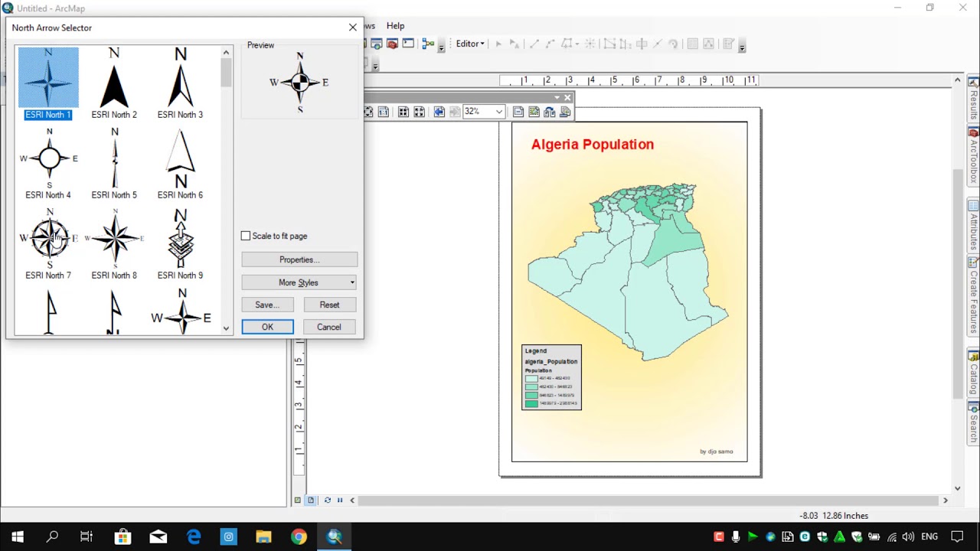Image resolution: width=980 pixels, height=551 pixels.
Task: Choose the ESRI North 8 star
Action: [x=114, y=244]
